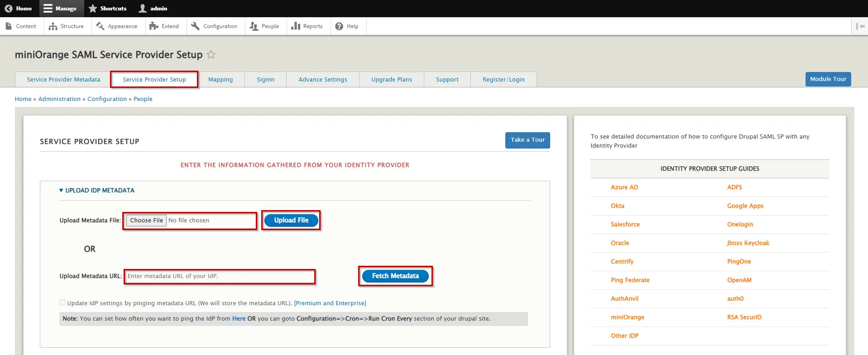Open Ping Federate setup guide

coord(630,280)
